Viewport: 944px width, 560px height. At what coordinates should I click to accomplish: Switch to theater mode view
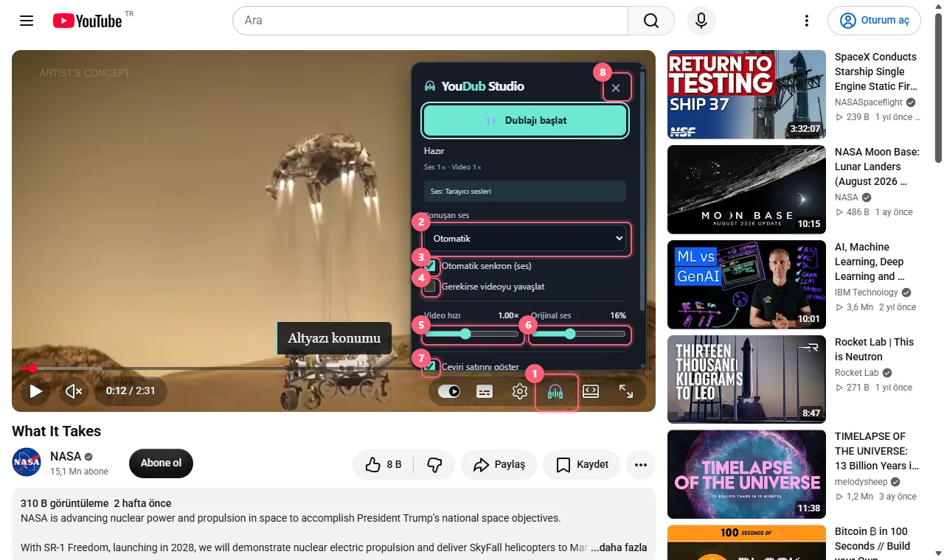click(x=591, y=391)
